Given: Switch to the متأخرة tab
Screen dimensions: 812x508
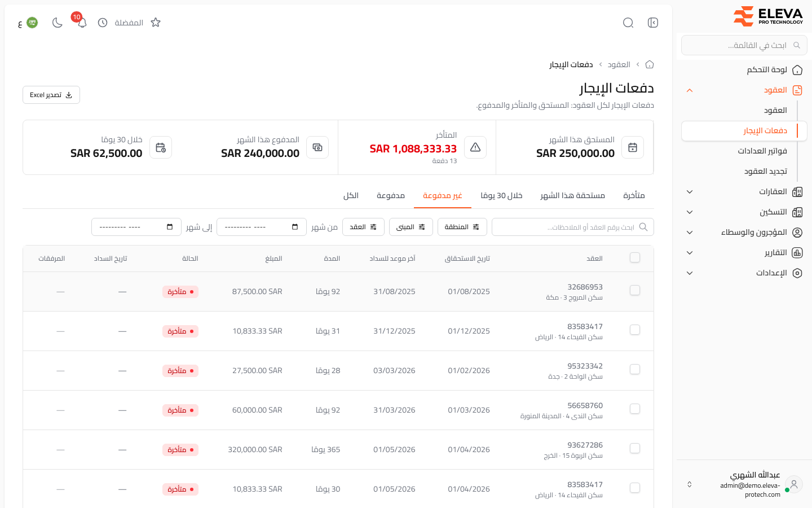Looking at the screenshot, I should tap(634, 195).
